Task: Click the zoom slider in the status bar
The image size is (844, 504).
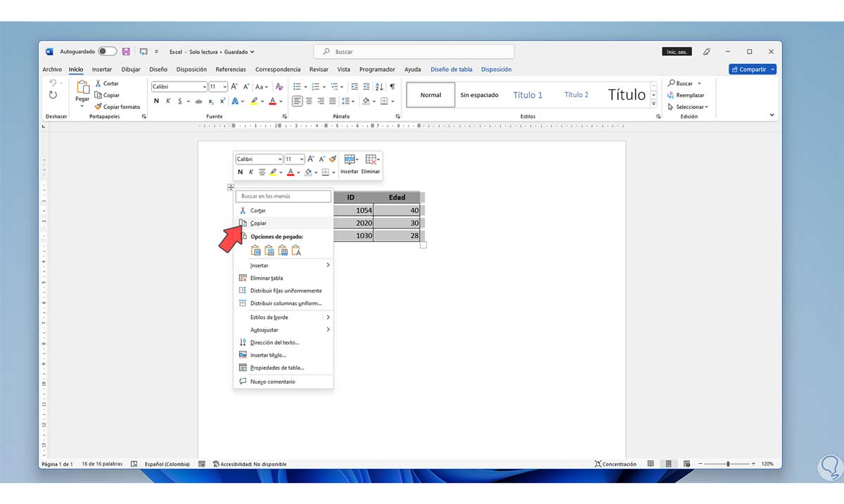Action: (728, 464)
